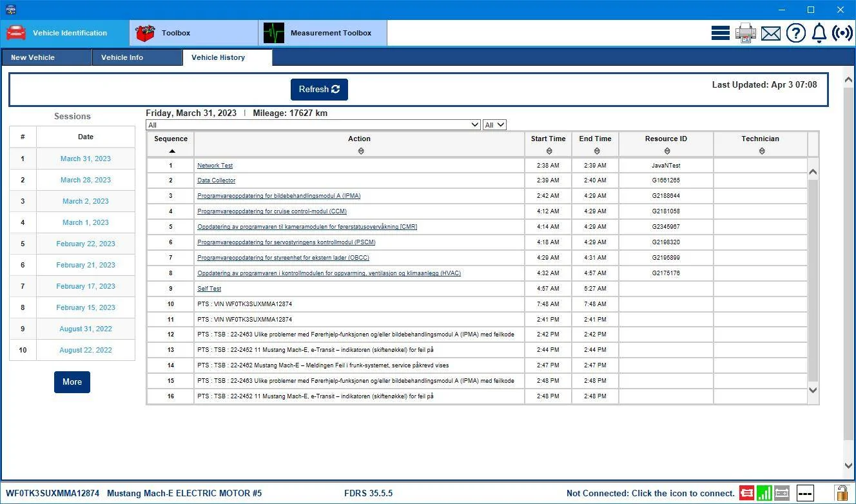Open the Vehicle Identification main tab

pos(64,33)
